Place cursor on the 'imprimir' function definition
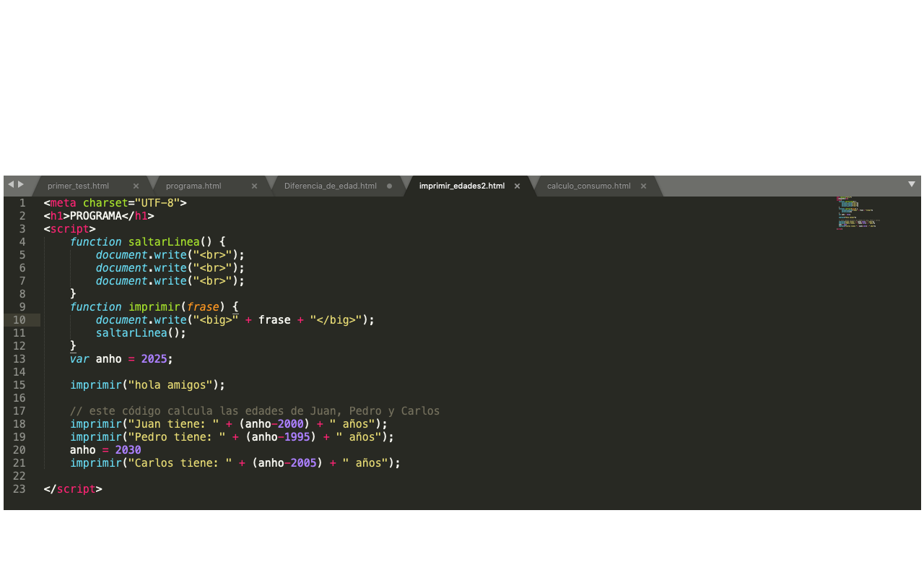This screenshot has height=578, width=924. (154, 307)
